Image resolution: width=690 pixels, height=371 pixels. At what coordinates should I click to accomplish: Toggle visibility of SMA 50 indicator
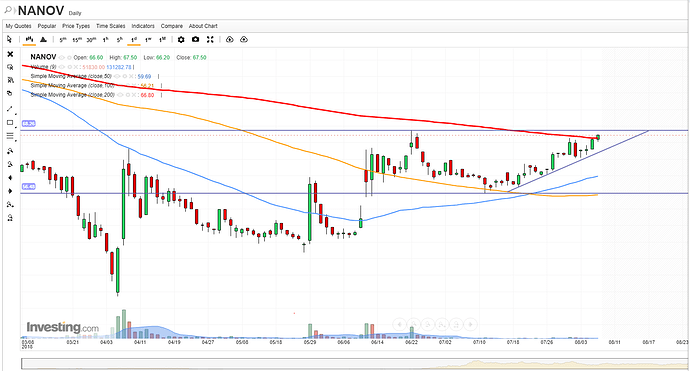point(117,76)
